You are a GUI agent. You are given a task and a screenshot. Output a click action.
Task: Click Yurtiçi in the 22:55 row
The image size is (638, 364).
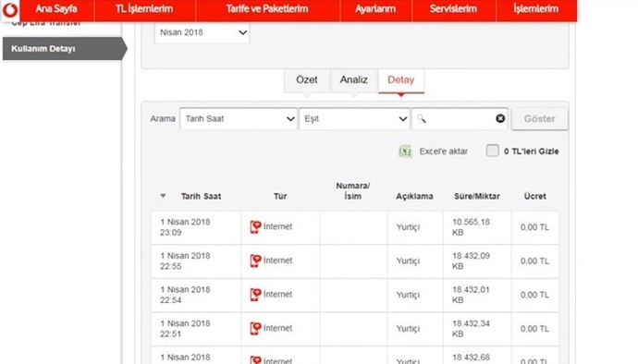pos(408,261)
